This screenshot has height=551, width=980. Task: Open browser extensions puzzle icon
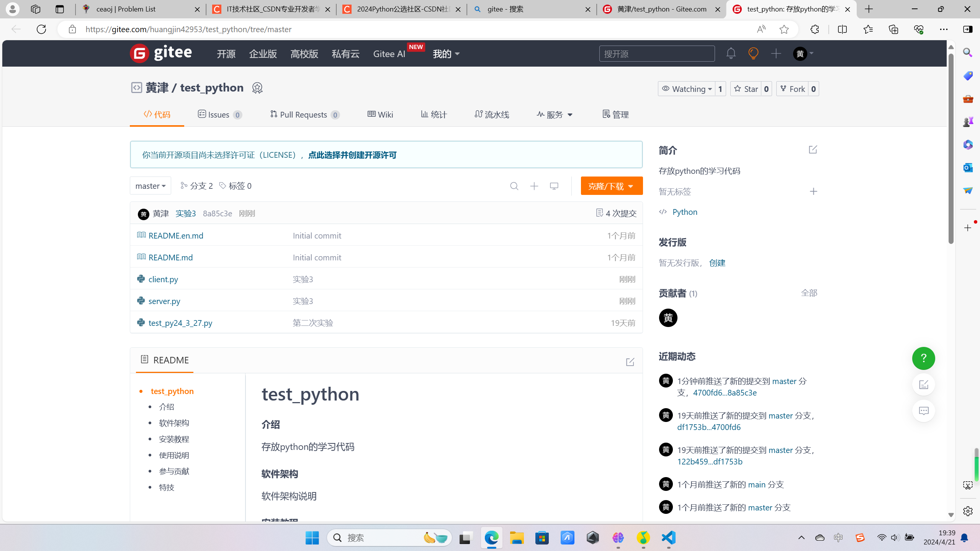tap(815, 29)
